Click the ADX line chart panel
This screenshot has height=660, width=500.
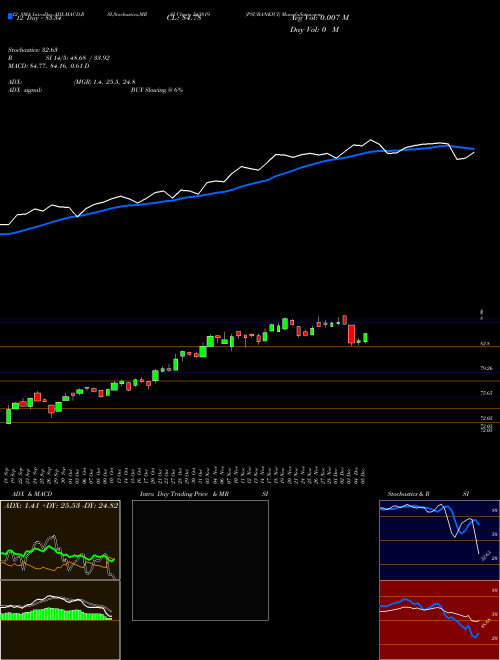point(60,540)
